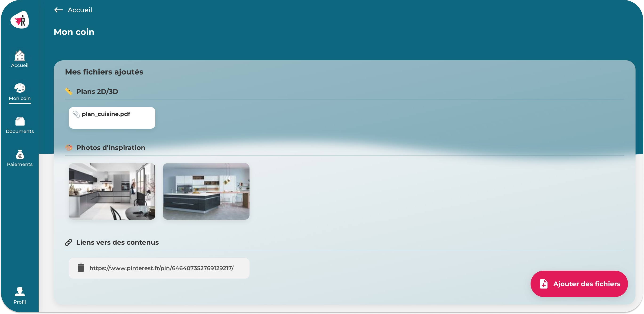Open the Documents folder icon
The width and height of the screenshot is (644, 314).
[x=20, y=121]
